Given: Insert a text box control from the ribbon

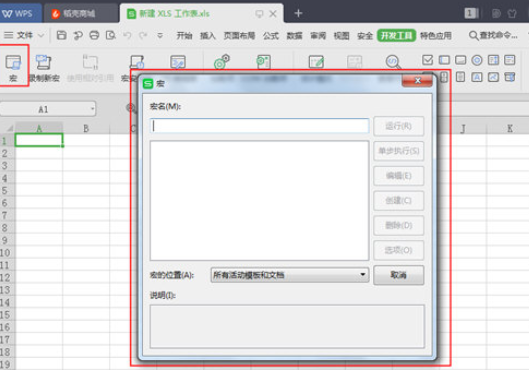Looking at the screenshot, I should point(444,60).
